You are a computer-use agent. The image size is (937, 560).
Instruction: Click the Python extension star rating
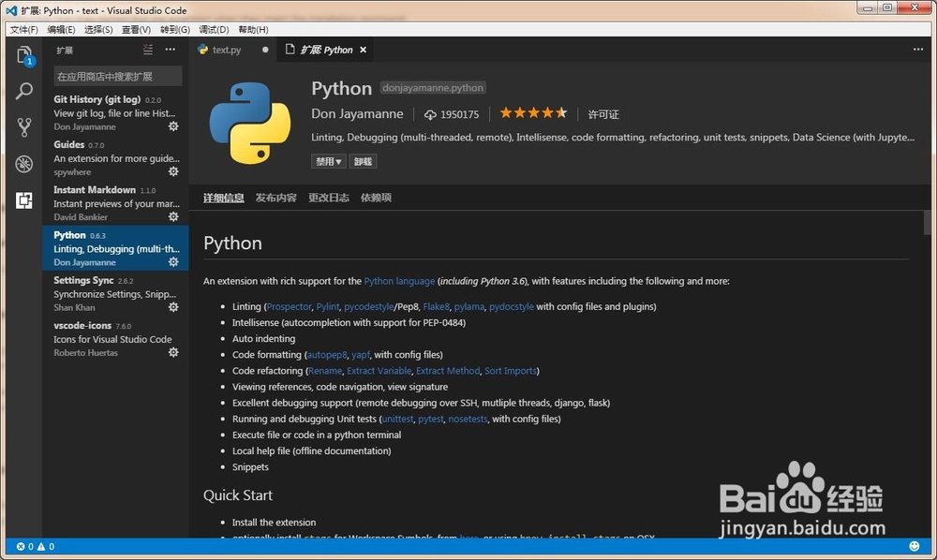pos(533,112)
